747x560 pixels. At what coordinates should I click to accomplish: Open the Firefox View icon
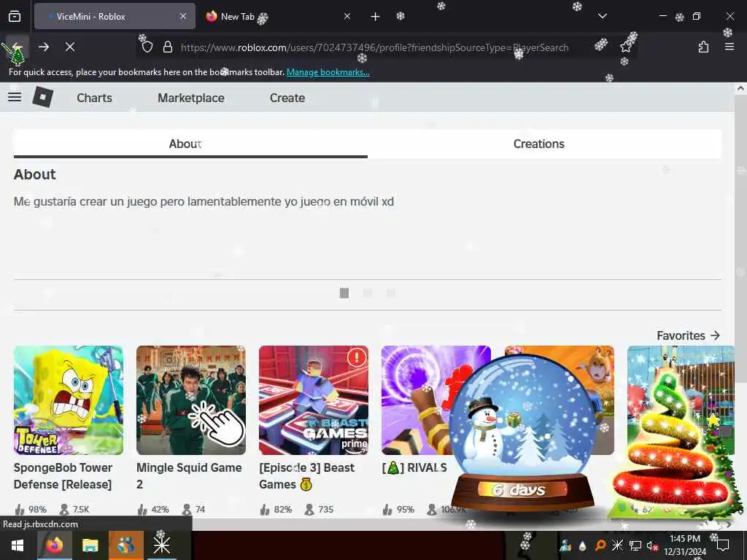click(x=15, y=17)
